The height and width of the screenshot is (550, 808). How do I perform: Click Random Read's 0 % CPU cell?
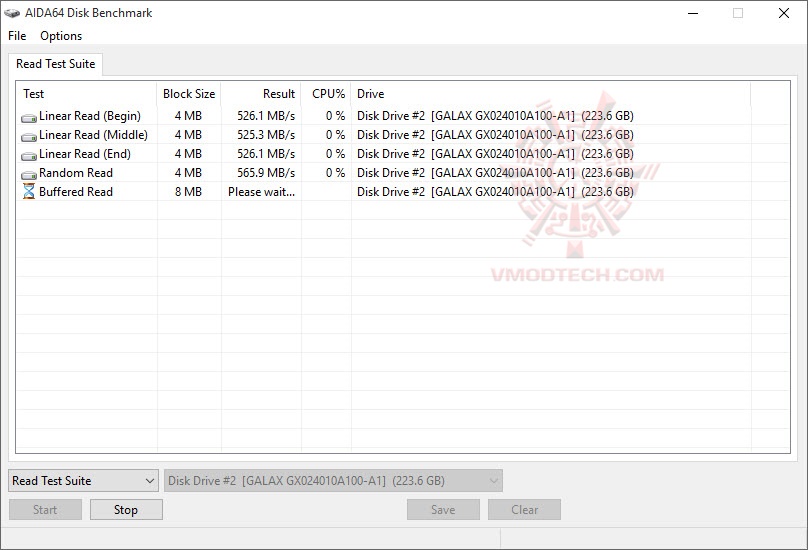(335, 173)
